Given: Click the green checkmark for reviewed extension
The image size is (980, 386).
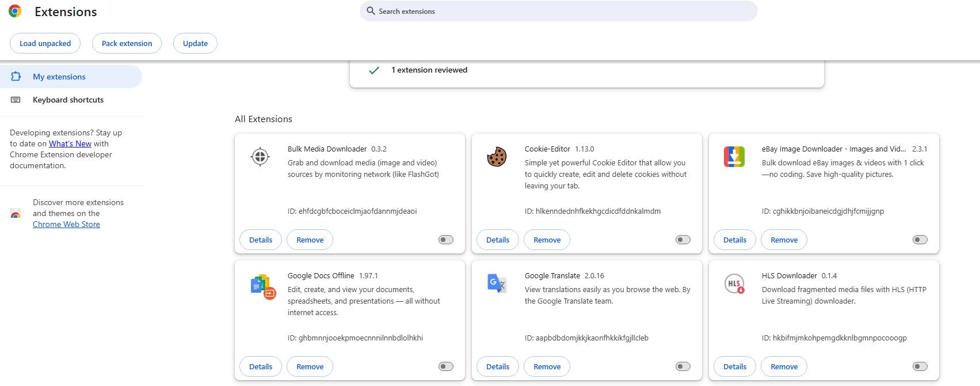Looking at the screenshot, I should tap(374, 70).
